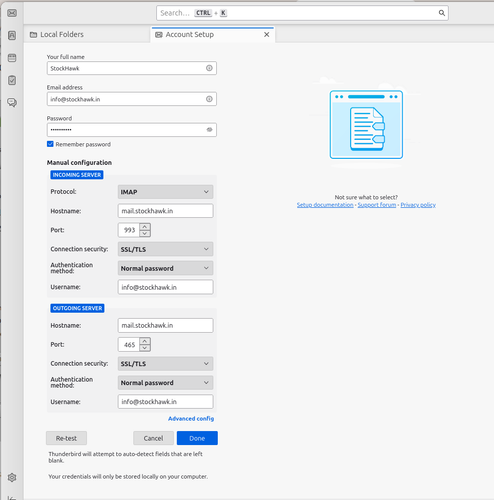The width and height of the screenshot is (494, 500).
Task: Click the OUTGOING SERVER label
Action: (77, 308)
